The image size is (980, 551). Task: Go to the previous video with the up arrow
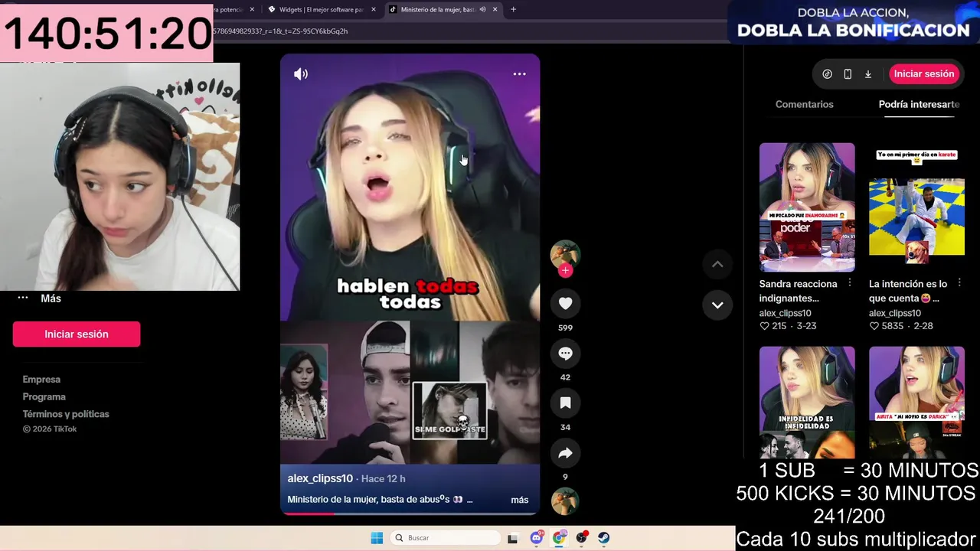click(x=717, y=264)
